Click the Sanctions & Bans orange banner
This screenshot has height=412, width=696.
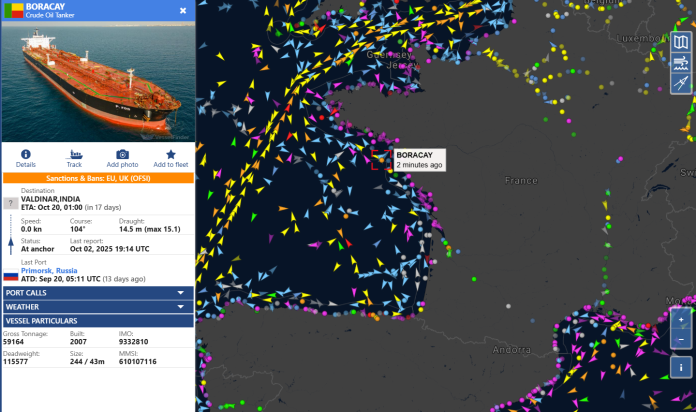point(97,178)
